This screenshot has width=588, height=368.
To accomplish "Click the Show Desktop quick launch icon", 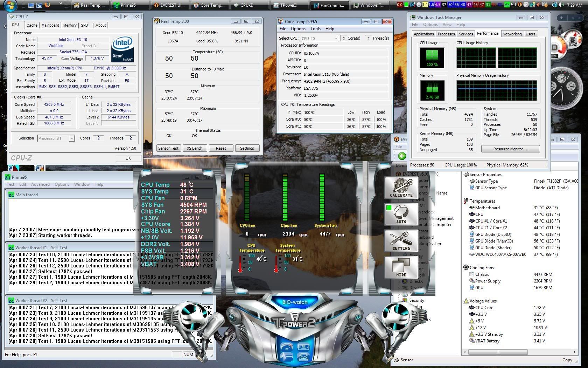I will point(31,5).
